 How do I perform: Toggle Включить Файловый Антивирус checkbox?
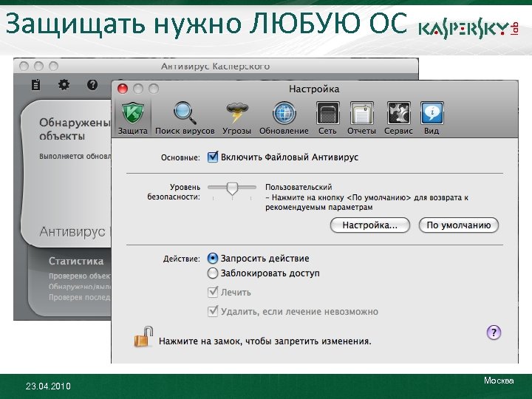[212, 157]
